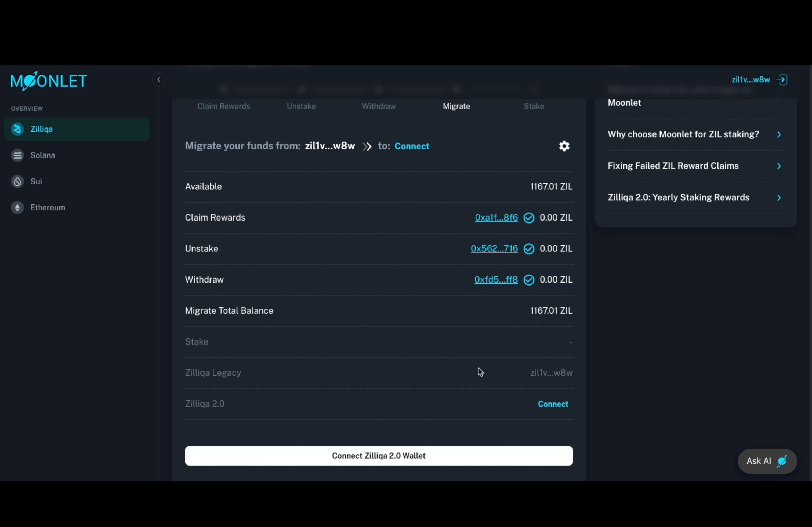Expand chevron beside Yearly Staking Rewards
Viewport: 812px width, 527px height.
pos(779,198)
